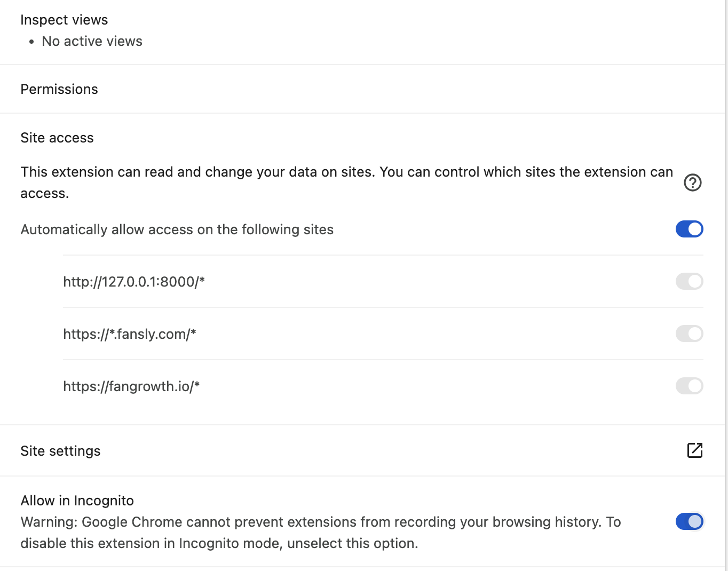
Task: Toggle site access for https://*.fansly.com/*
Action: 689,334
